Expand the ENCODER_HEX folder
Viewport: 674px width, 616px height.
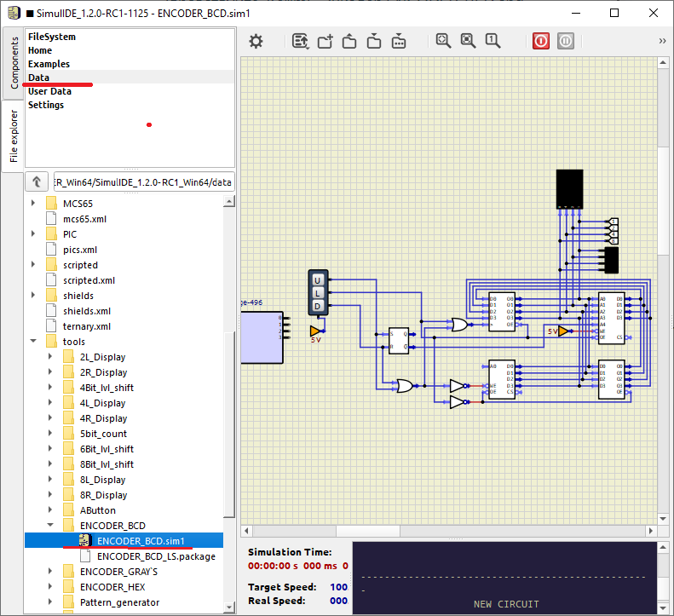click(x=51, y=587)
